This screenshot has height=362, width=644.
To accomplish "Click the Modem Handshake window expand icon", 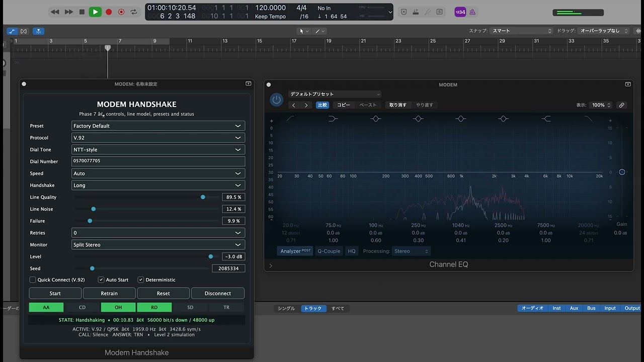I will pyautogui.click(x=248, y=84).
